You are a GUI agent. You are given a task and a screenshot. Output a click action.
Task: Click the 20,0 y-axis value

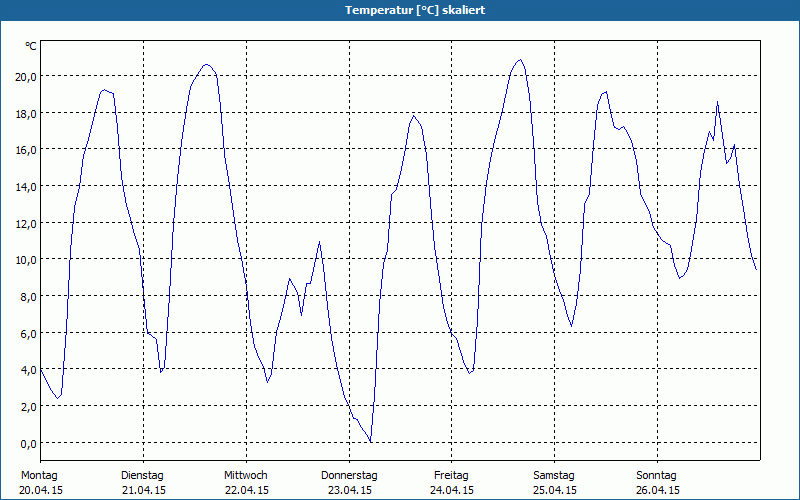(x=28, y=77)
